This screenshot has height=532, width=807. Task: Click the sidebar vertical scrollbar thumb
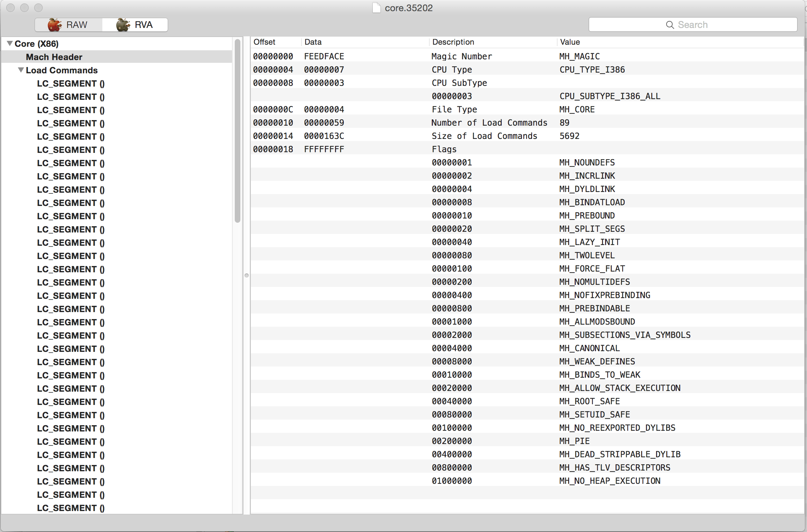tap(238, 131)
